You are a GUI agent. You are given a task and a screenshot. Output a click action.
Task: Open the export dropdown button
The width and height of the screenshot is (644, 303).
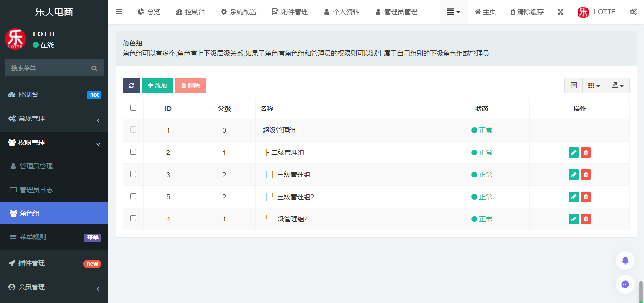point(618,85)
